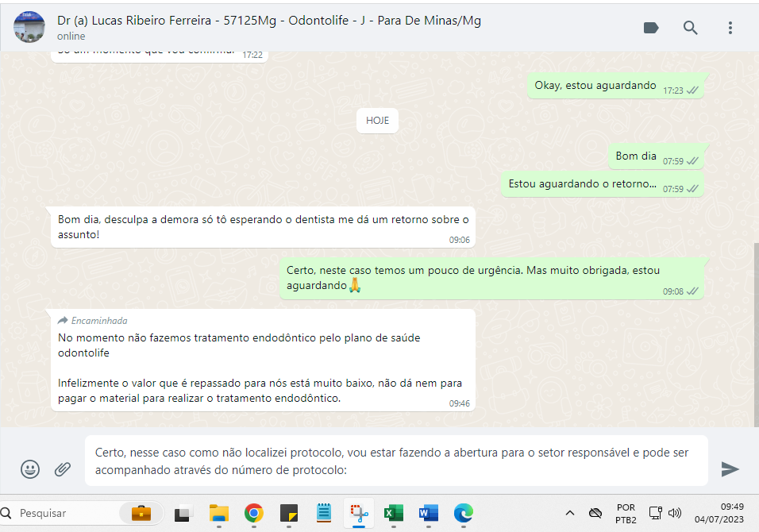This screenshot has width=759, height=532.
Task: Click the chat scrollbar
Action: click(755, 333)
